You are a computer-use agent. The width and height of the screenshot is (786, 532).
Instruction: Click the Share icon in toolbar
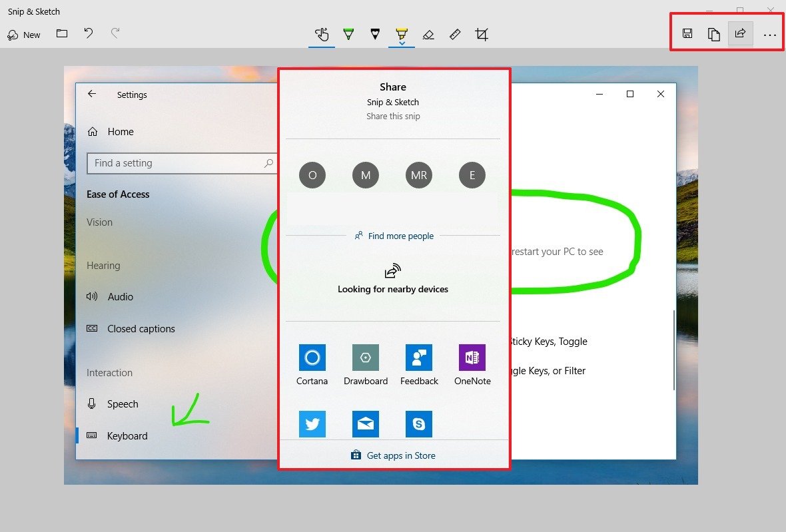point(741,33)
